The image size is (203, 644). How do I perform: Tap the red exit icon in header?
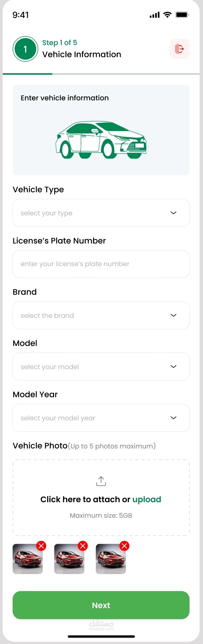[x=179, y=49]
